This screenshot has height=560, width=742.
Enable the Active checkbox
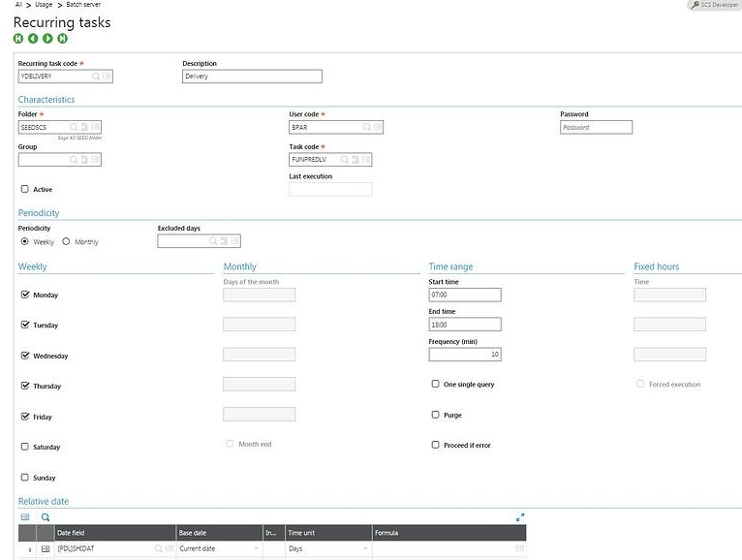pos(24,189)
